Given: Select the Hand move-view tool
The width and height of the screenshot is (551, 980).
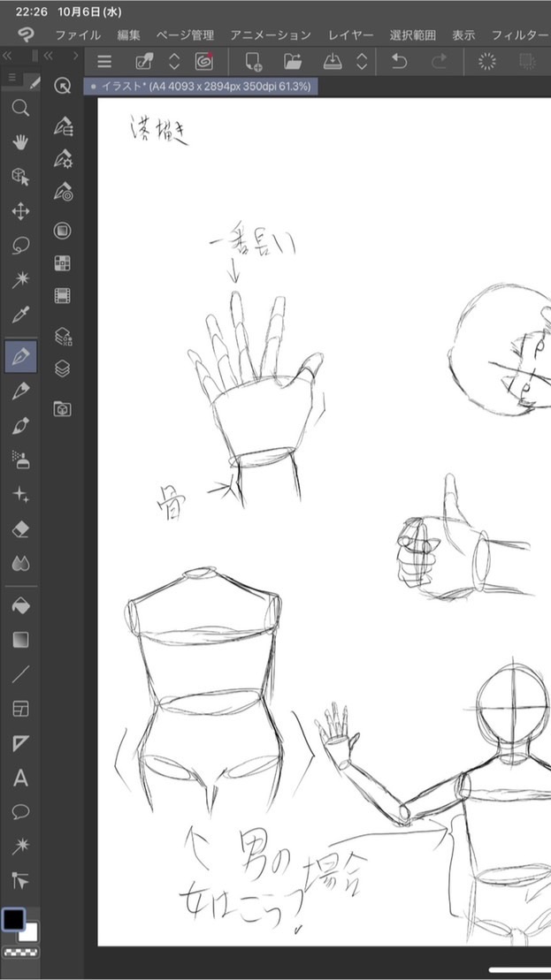Looking at the screenshot, I should coord(20,142).
